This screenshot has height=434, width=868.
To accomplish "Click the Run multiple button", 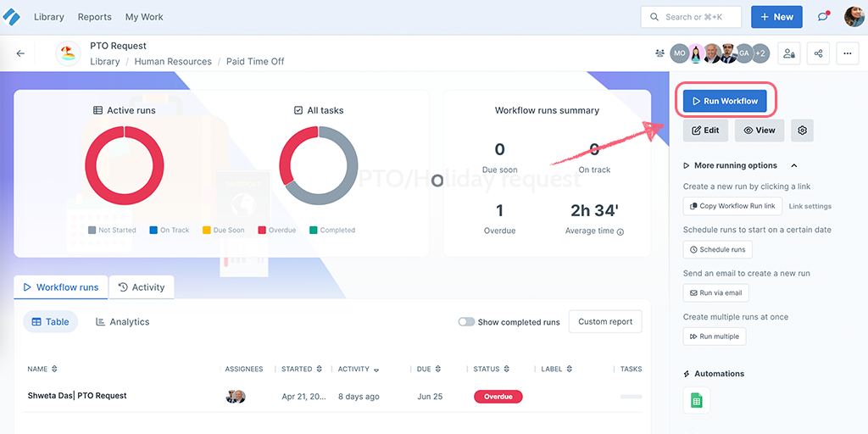I will (x=714, y=336).
